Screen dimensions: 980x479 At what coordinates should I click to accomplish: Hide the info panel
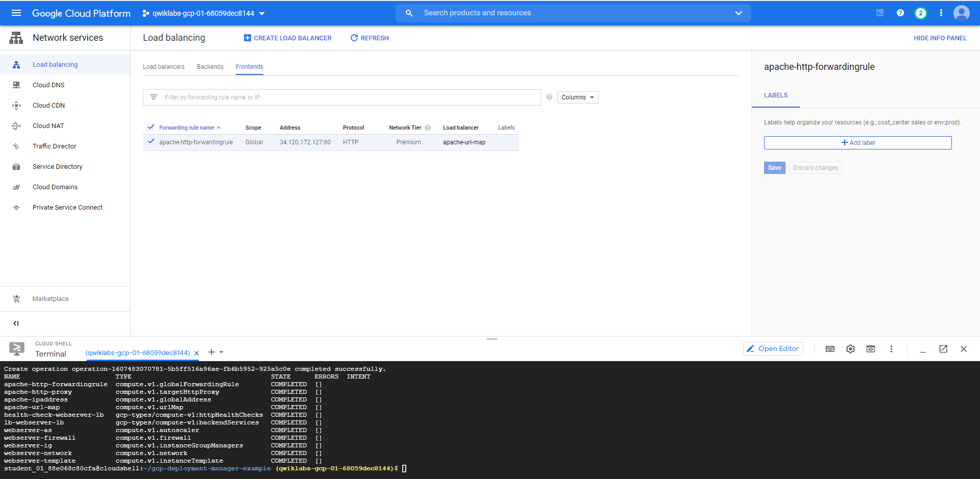coord(940,38)
